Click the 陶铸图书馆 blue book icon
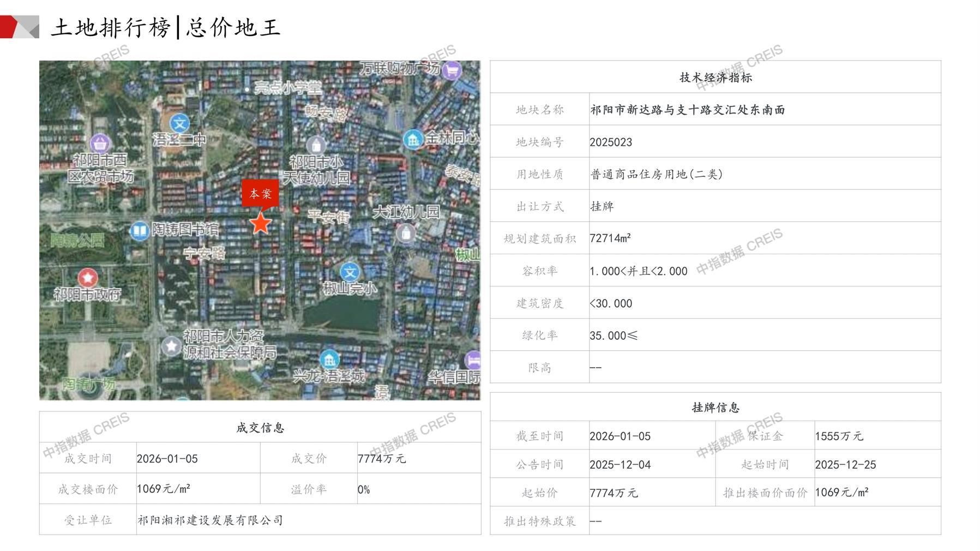 click(140, 231)
